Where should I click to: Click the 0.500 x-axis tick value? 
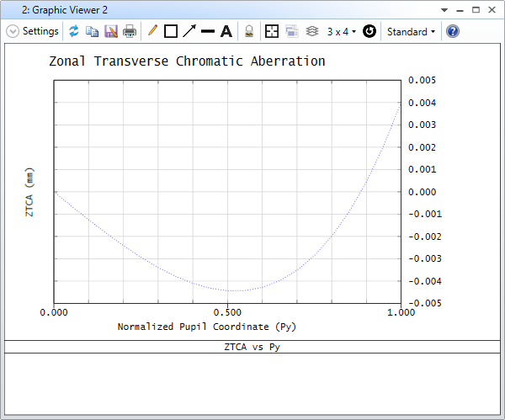click(x=227, y=312)
